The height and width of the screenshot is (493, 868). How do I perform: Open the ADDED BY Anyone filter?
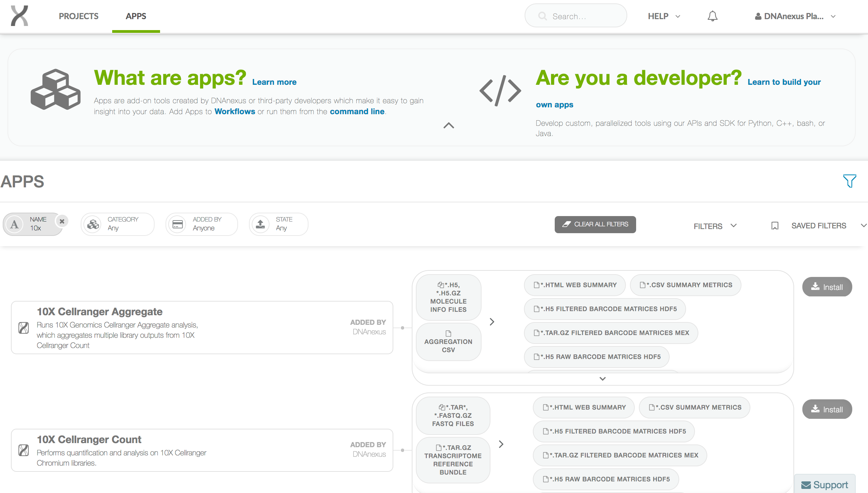click(202, 224)
